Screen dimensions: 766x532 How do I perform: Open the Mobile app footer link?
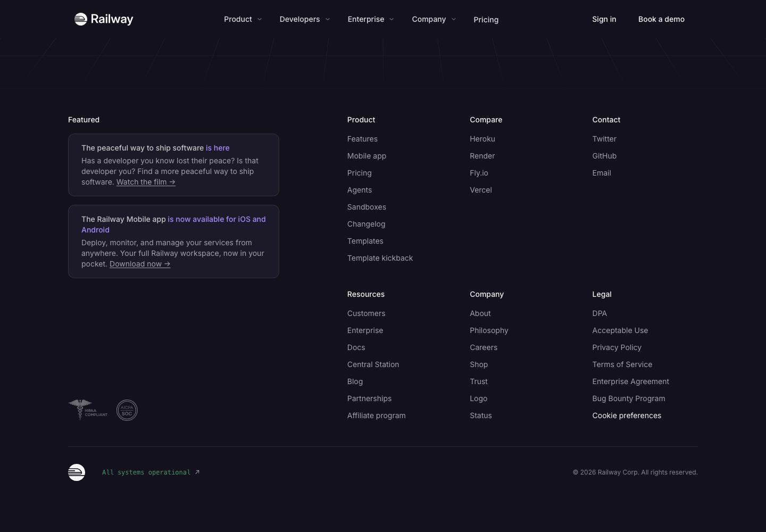(x=367, y=156)
